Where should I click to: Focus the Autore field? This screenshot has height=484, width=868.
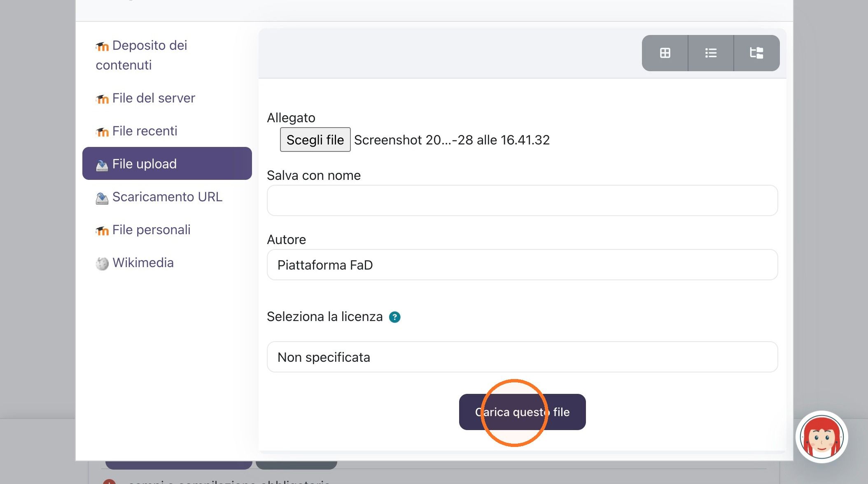pyautogui.click(x=522, y=265)
